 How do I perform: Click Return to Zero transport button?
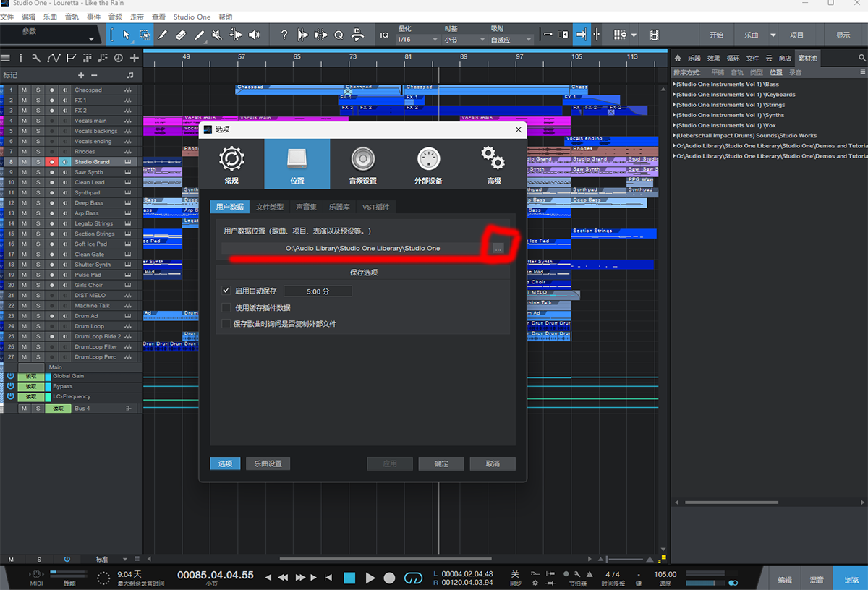coord(329,578)
